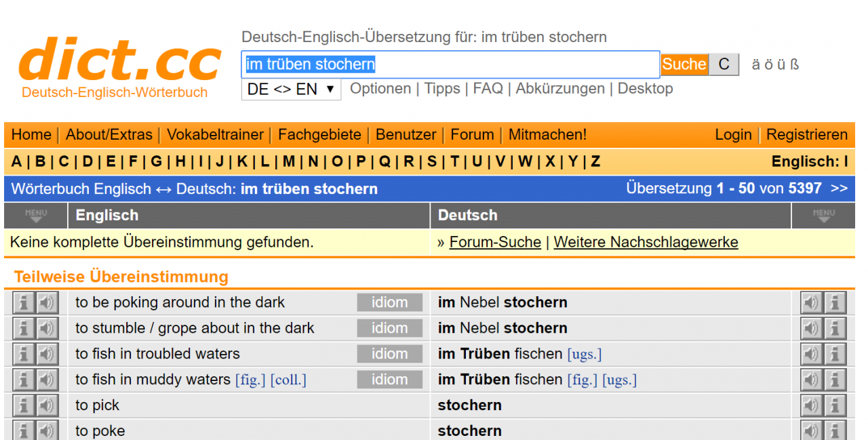Click the idiom tag for 'to be poking around in the dark'
This screenshot has width=868, height=440.
tap(389, 302)
